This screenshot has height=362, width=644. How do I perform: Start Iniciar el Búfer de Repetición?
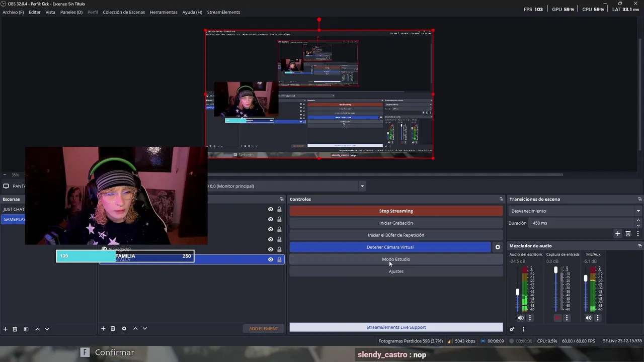coord(396,235)
